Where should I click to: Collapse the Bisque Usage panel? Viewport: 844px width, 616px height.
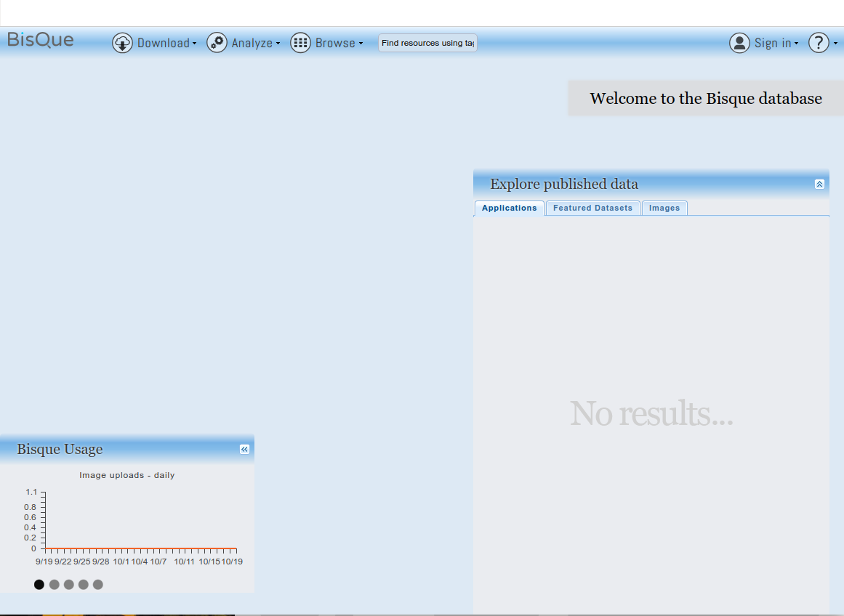pyautogui.click(x=244, y=450)
